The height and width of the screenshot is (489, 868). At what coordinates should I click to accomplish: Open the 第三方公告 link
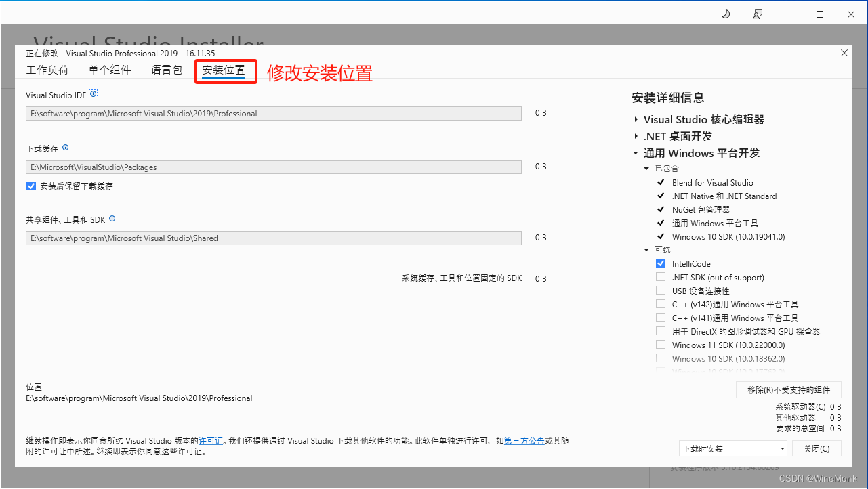(x=524, y=440)
